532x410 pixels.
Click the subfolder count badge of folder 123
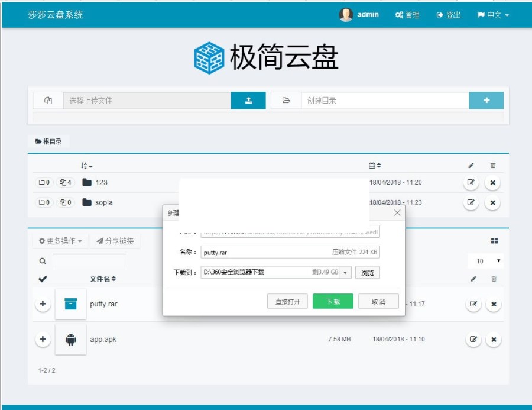(x=44, y=182)
